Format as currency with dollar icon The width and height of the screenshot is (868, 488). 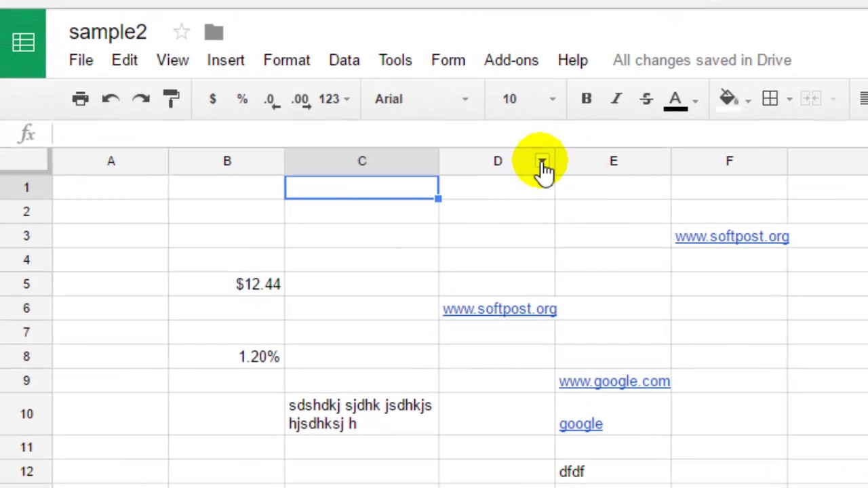pos(212,99)
